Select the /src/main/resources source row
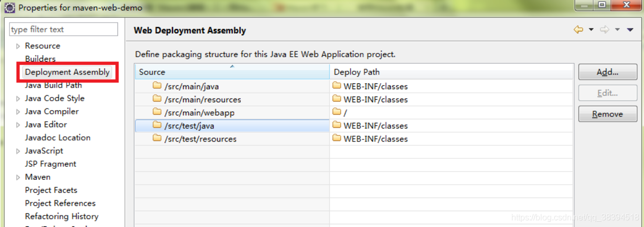Image resolution: width=644 pixels, height=227 pixels. [x=202, y=99]
